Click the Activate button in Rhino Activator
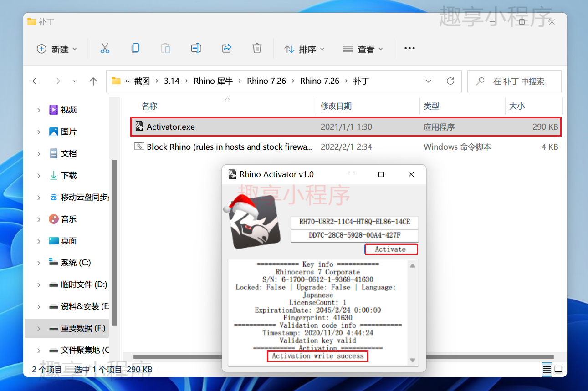The height and width of the screenshot is (391, 588). (391, 249)
